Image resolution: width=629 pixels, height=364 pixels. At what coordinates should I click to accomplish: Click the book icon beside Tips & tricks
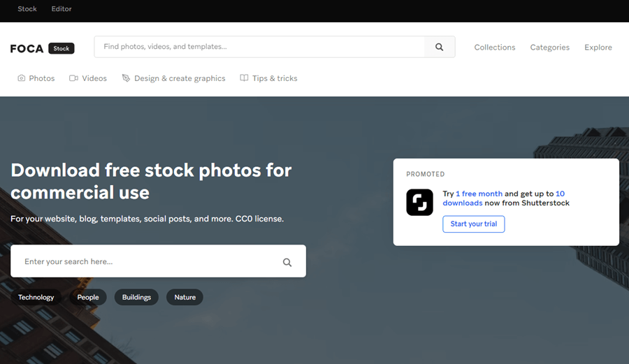[244, 78]
